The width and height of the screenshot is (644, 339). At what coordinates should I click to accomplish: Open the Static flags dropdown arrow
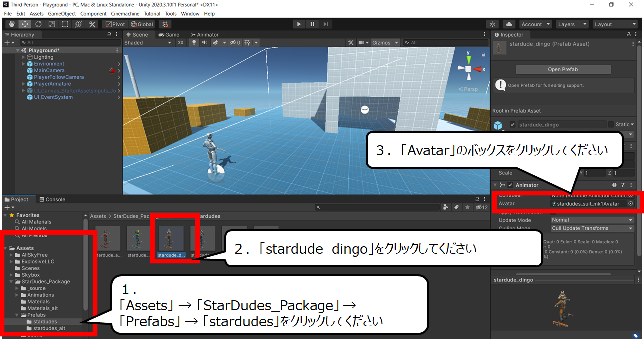[x=632, y=124]
